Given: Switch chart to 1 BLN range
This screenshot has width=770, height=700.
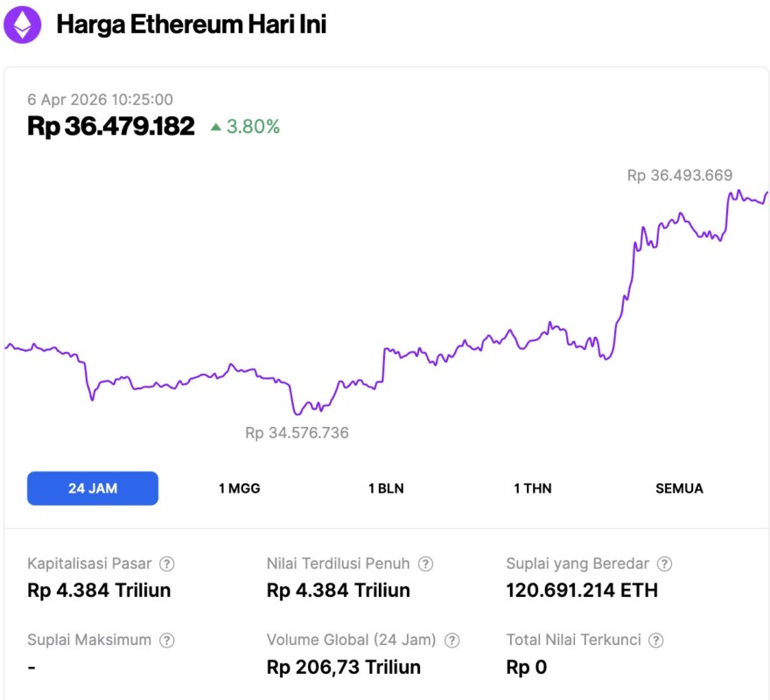Looking at the screenshot, I should point(386,488).
